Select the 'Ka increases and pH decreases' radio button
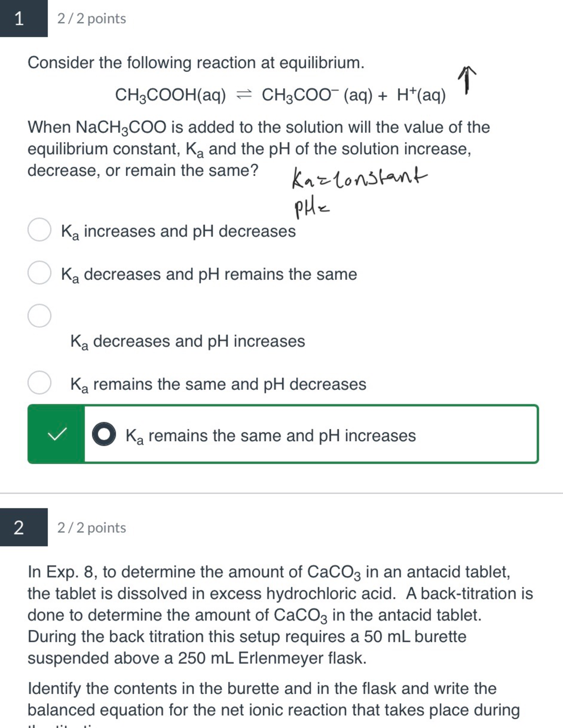This screenshot has width=563, height=728. point(39,230)
